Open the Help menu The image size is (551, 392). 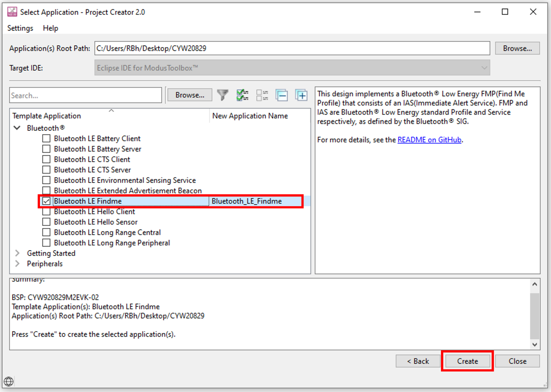pos(51,28)
